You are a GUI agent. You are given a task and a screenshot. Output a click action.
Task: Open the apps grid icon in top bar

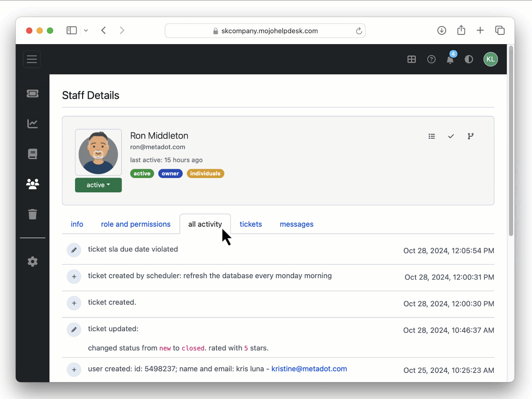[412, 59]
